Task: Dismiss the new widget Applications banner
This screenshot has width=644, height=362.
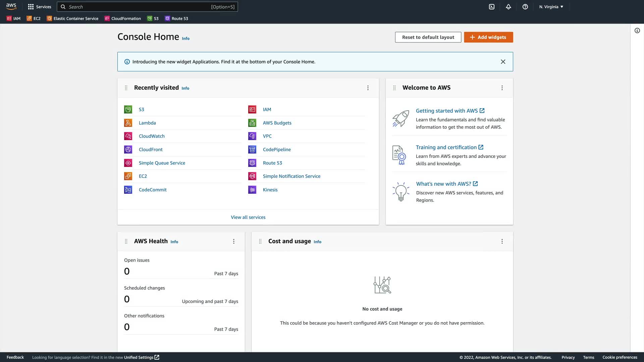Action: tap(503, 62)
